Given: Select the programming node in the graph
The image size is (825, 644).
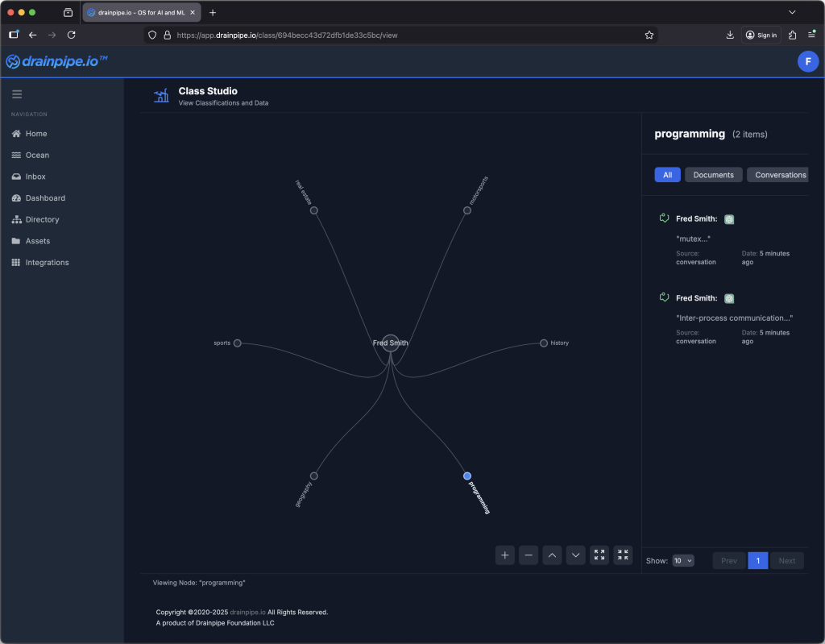Looking at the screenshot, I should pos(466,476).
